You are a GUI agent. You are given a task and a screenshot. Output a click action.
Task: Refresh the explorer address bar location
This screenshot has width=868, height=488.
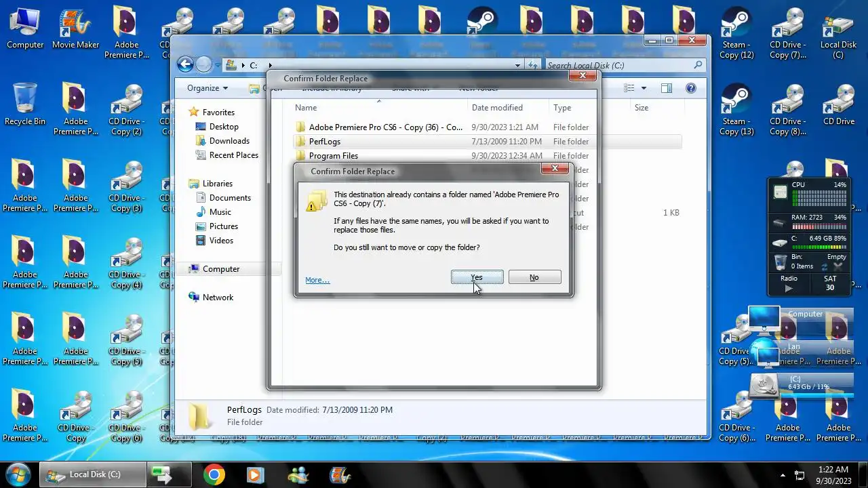(x=533, y=66)
